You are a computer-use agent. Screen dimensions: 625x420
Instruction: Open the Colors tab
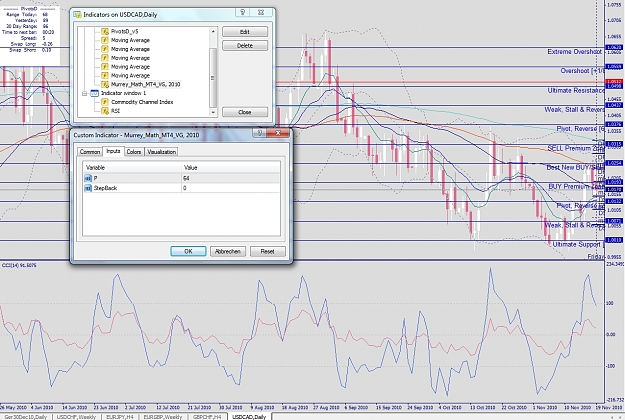pyautogui.click(x=134, y=152)
